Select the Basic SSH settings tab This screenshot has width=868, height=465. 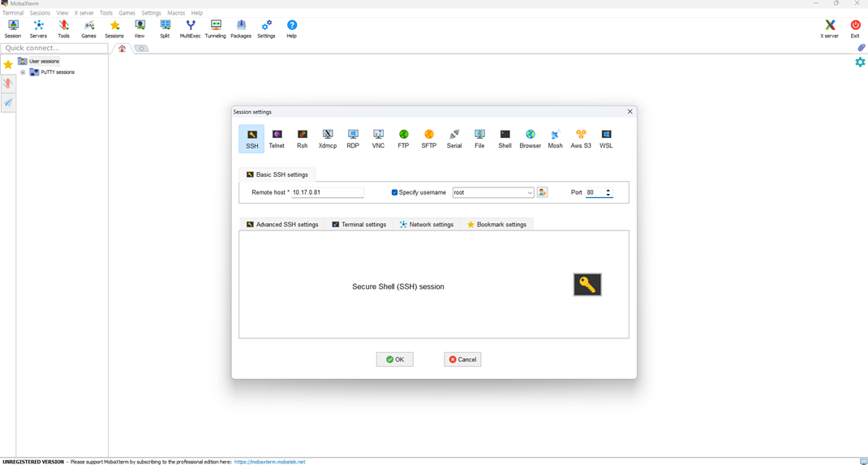pyautogui.click(x=277, y=174)
